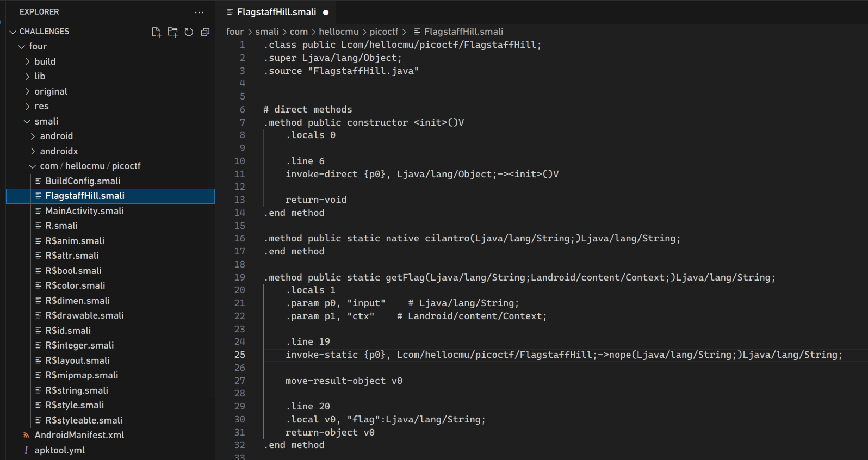868x460 pixels.
Task: Click the YAML icon beside apktool.yml
Action: [26, 450]
